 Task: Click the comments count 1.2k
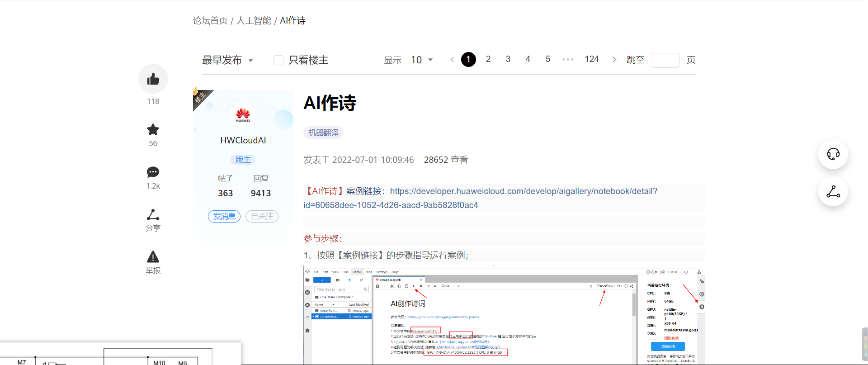(153, 186)
